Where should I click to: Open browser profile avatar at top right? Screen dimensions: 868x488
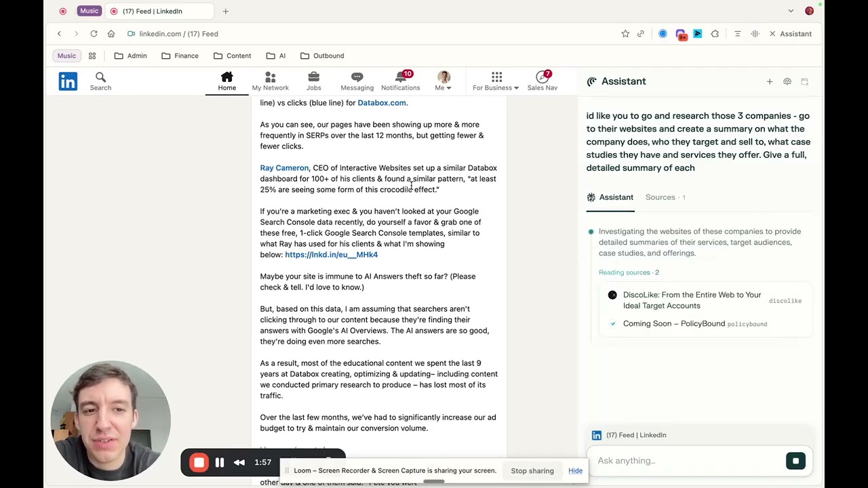(809, 11)
